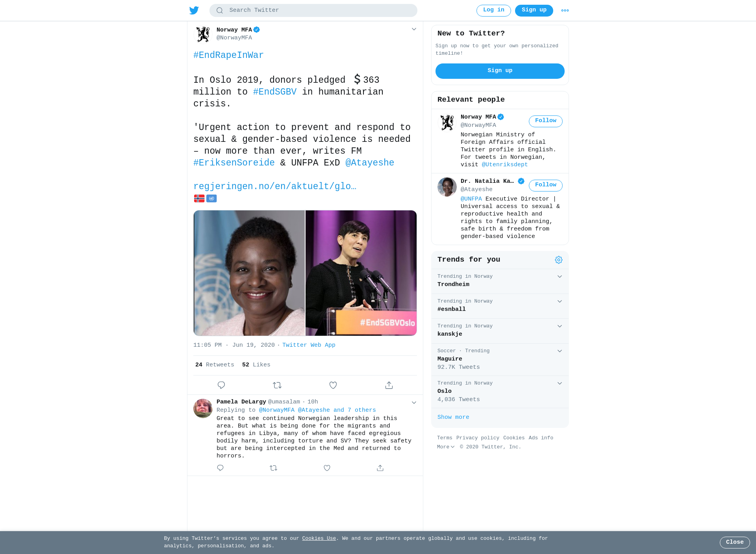Screen dimensions: 756x554
Task: Retweet the Norway MFA tweet
Action: pos(277,385)
